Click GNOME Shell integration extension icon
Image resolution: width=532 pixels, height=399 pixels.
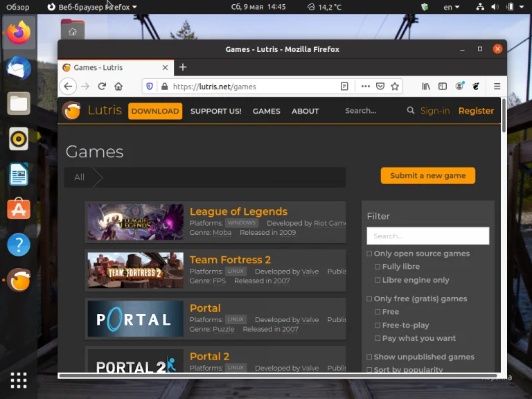(x=476, y=87)
